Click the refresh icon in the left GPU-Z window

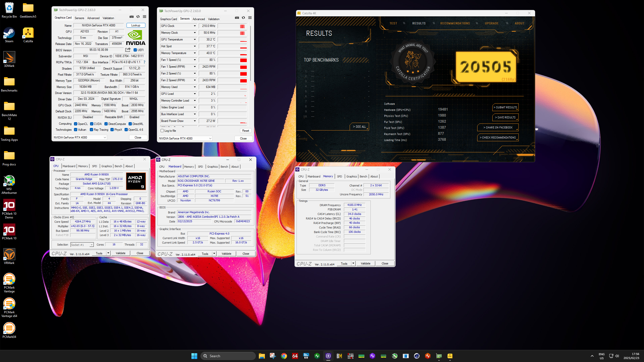point(138,17)
